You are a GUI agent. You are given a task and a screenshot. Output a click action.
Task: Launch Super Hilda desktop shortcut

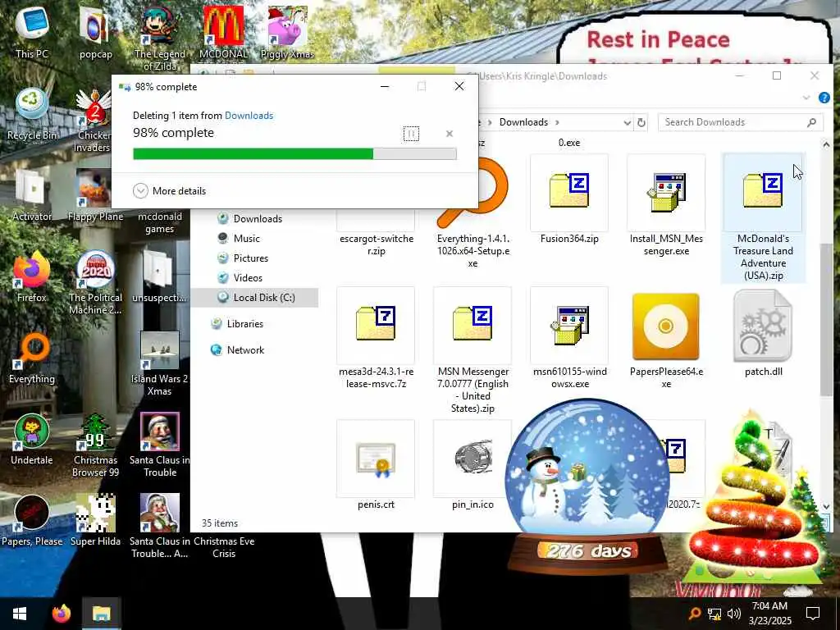point(95,520)
